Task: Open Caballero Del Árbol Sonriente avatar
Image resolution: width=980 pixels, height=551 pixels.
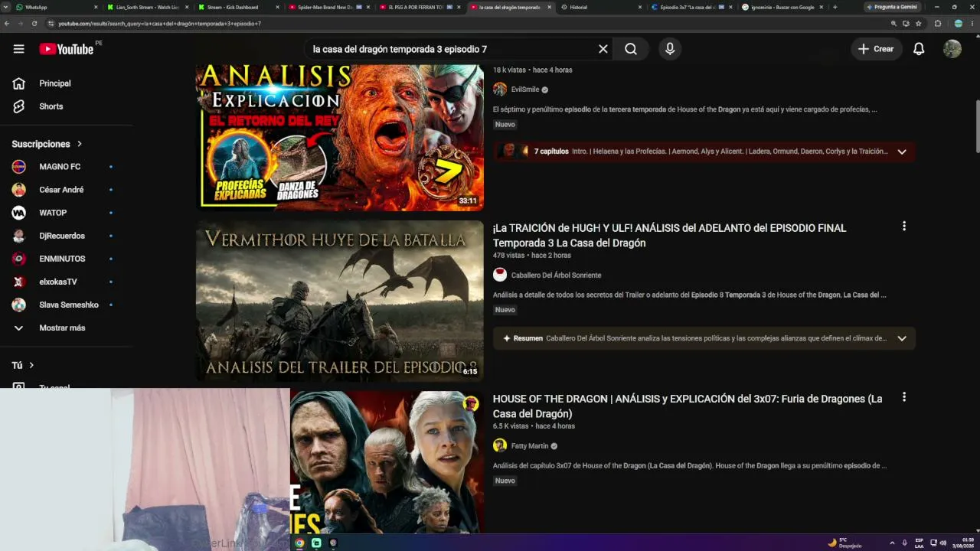Action: [x=500, y=275]
